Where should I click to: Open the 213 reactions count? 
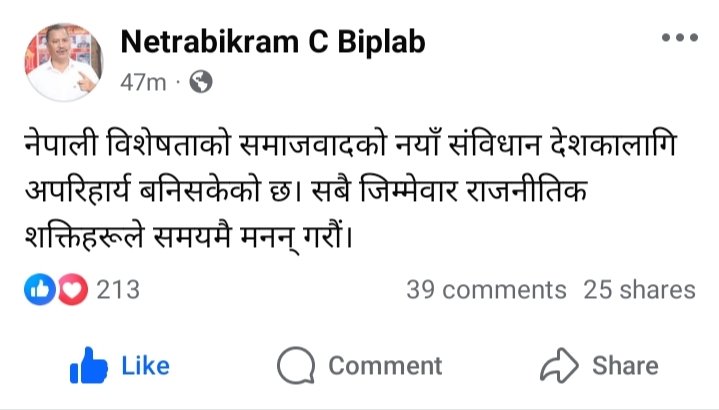[x=117, y=290]
